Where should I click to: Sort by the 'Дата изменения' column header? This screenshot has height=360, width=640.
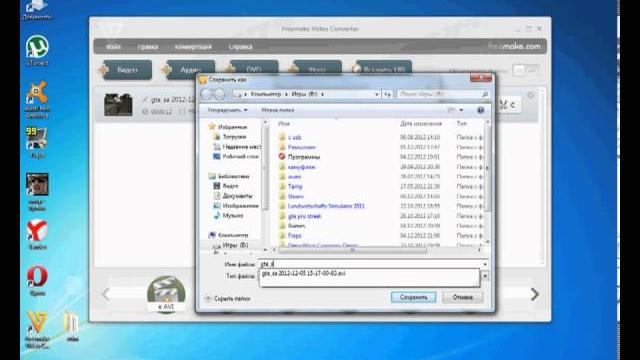pyautogui.click(x=421, y=123)
